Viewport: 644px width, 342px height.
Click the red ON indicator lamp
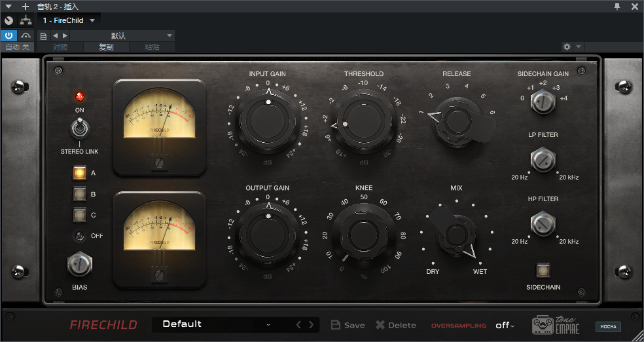pyautogui.click(x=79, y=96)
